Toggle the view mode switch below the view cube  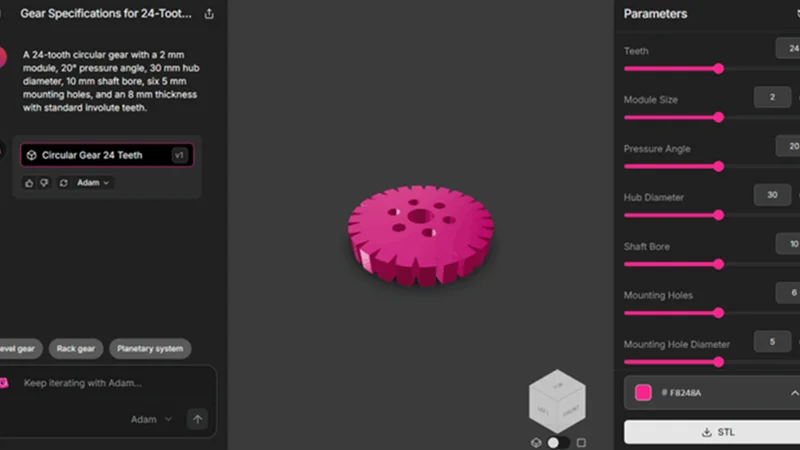[x=558, y=442]
